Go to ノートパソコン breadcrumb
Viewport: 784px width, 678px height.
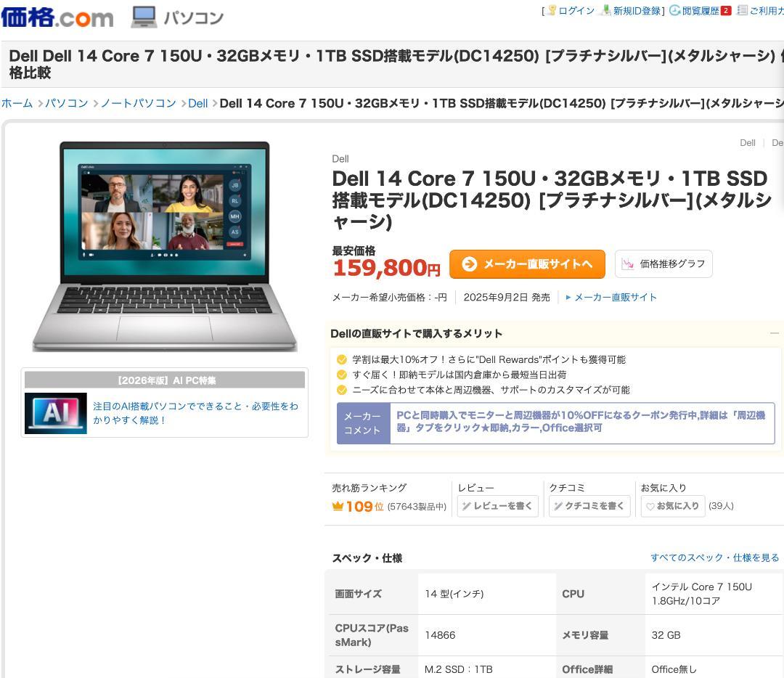[139, 104]
